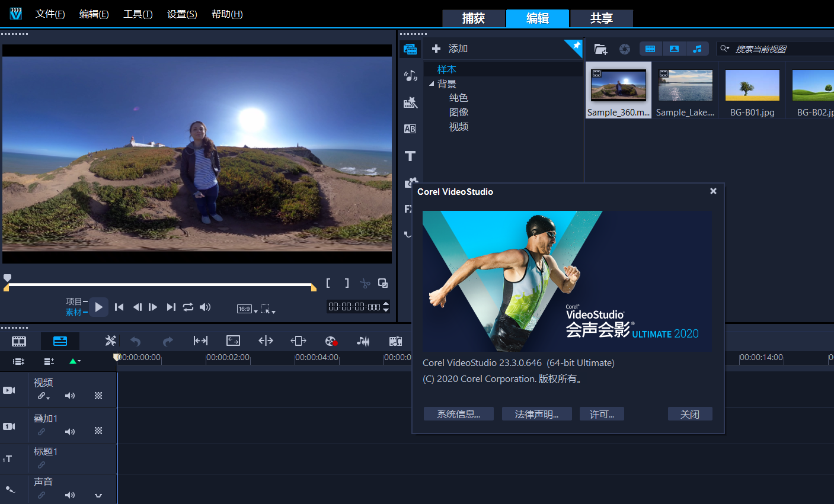Click the show all visible tracks icon
This screenshot has height=504, width=834.
point(19,361)
